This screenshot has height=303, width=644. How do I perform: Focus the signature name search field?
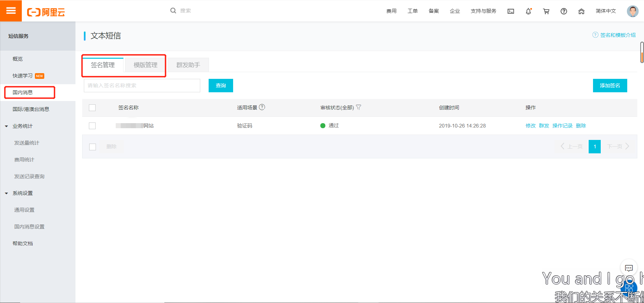pyautogui.click(x=142, y=86)
